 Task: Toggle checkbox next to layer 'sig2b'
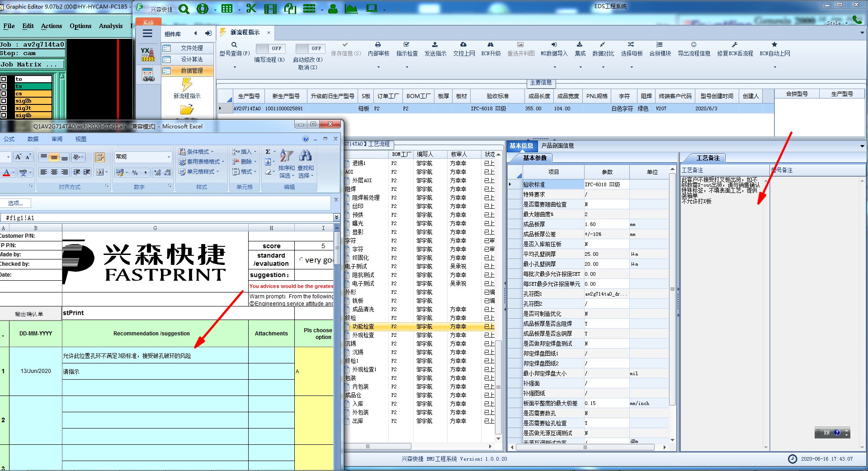coord(4,101)
